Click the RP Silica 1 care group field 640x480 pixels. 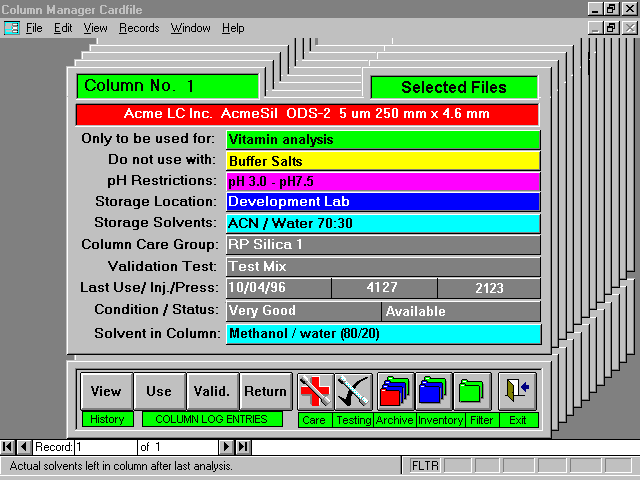point(383,244)
